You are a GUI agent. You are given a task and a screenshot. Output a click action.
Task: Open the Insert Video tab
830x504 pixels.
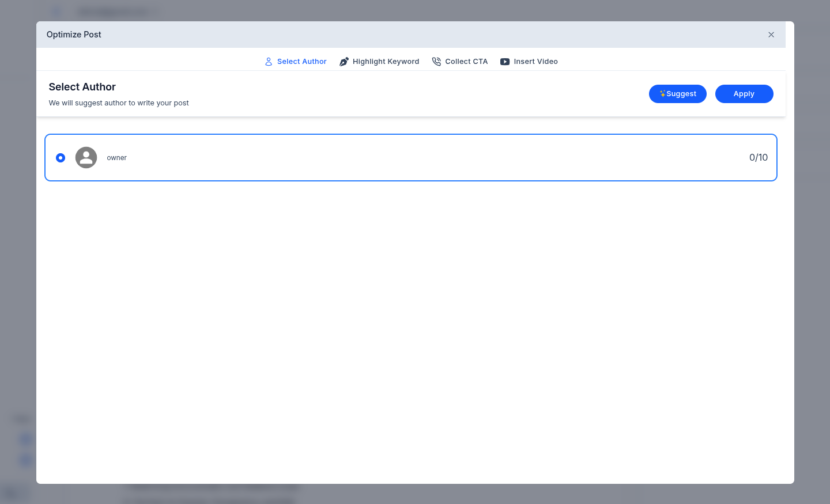pyautogui.click(x=535, y=62)
